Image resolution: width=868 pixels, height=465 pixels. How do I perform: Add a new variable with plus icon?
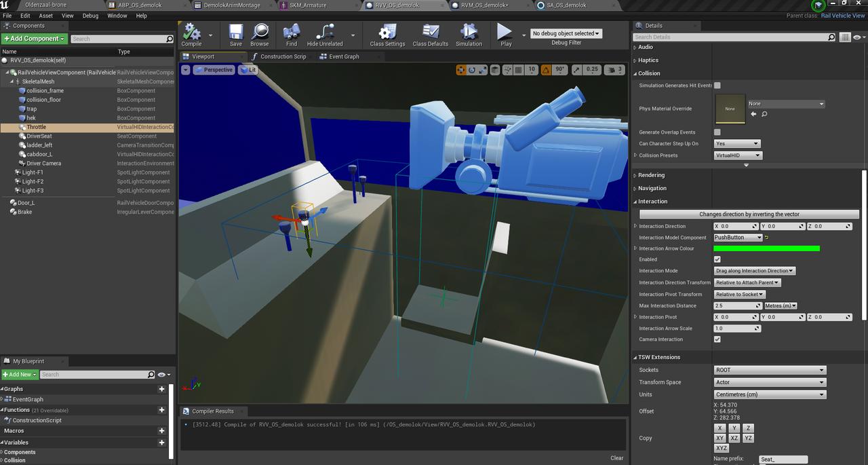161,443
